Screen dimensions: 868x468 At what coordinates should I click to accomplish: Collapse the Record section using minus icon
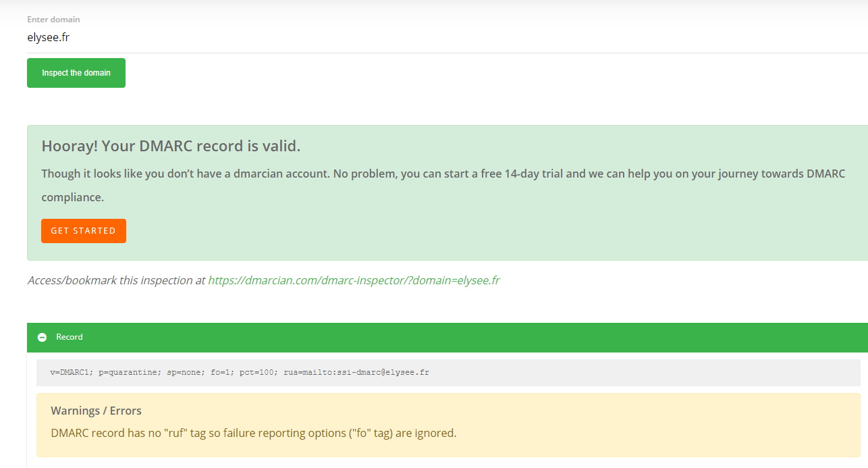[43, 337]
